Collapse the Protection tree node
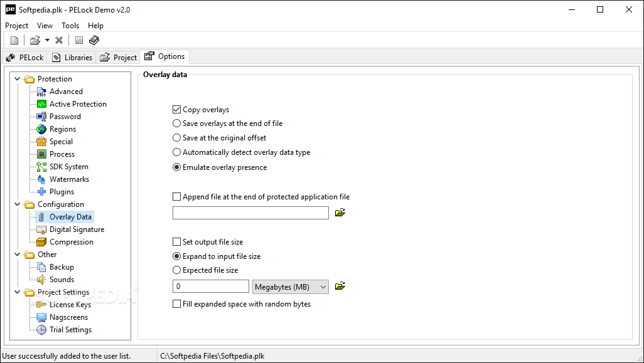 (x=17, y=79)
